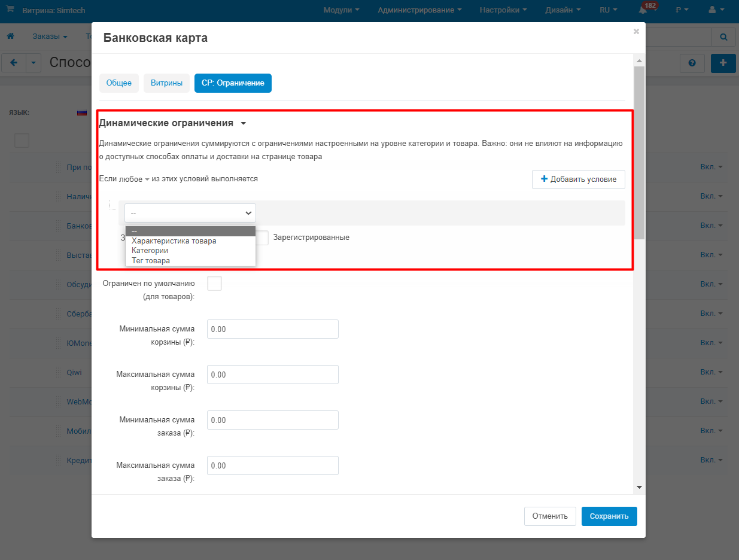
Task: Focus the Минимальная сумма корзины input field
Action: pyautogui.click(x=273, y=329)
